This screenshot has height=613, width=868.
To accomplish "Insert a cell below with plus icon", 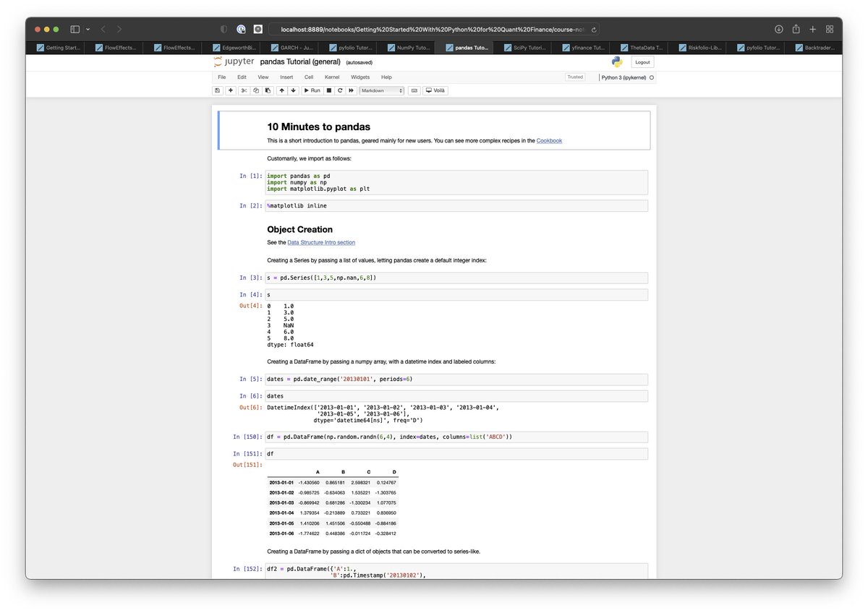I will tap(231, 90).
